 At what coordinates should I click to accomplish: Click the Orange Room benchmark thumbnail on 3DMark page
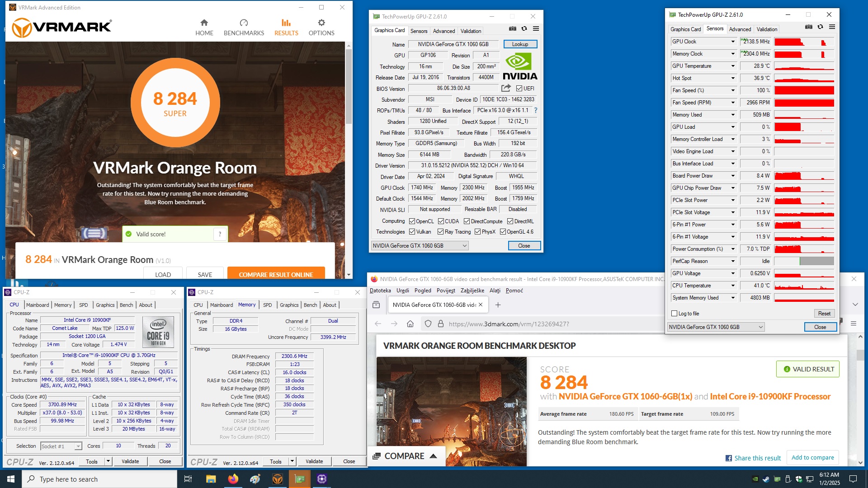[x=451, y=411]
